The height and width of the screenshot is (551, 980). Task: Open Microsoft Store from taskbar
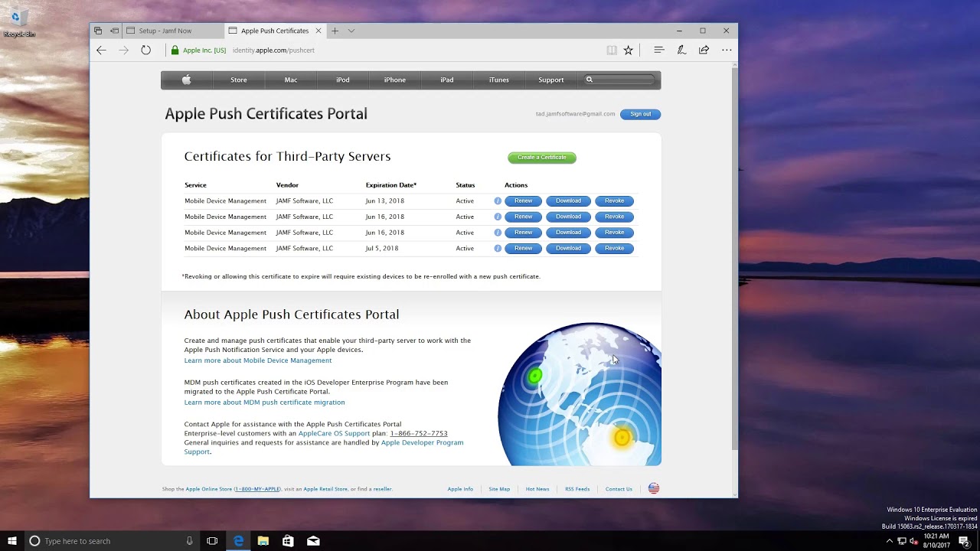pyautogui.click(x=288, y=541)
